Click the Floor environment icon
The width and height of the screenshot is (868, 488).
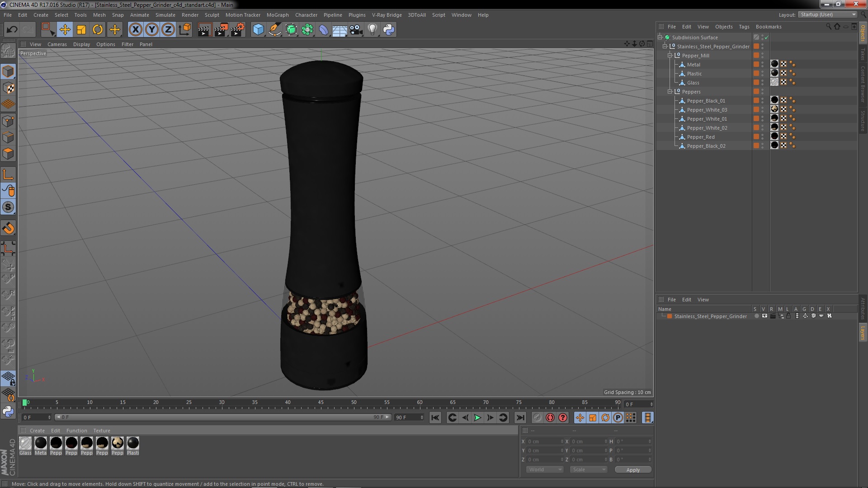340,30
